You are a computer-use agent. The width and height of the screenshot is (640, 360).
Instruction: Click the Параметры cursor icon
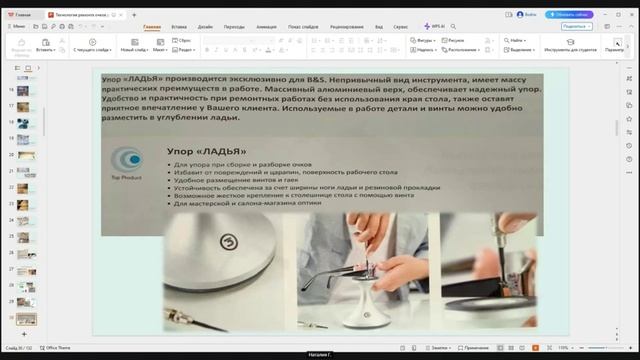point(617,42)
